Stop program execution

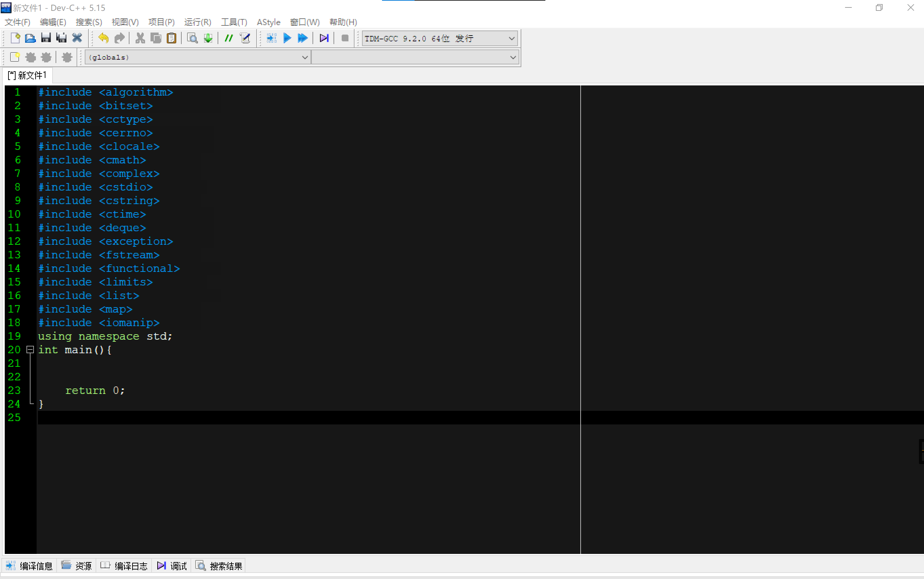pos(344,38)
